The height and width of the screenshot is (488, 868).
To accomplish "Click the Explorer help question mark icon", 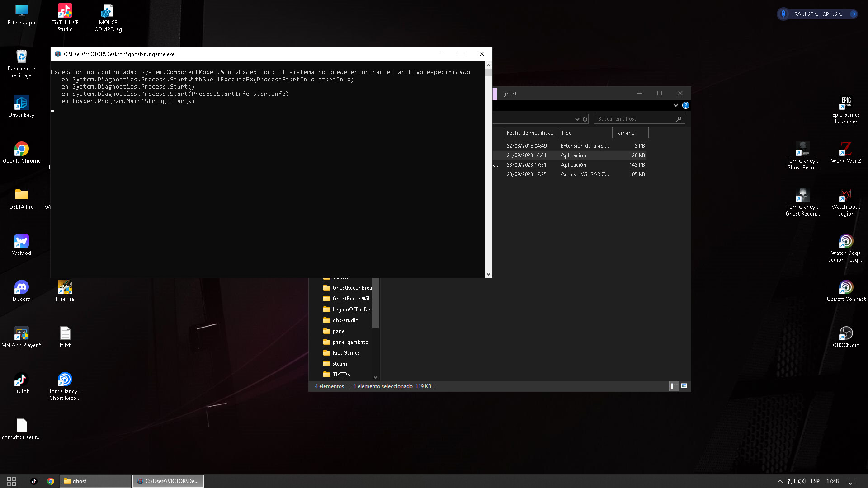I will click(686, 105).
